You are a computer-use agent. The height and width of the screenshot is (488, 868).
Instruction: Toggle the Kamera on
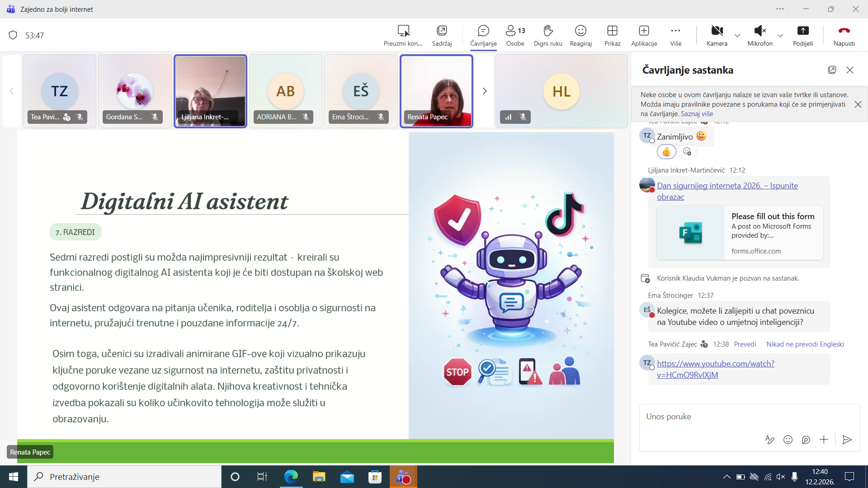(717, 31)
